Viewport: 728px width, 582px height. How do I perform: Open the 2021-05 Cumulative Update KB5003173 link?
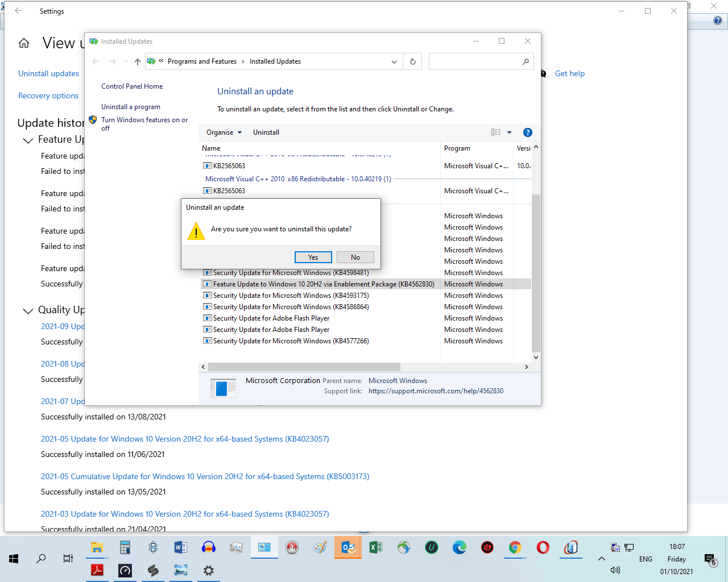(205, 476)
